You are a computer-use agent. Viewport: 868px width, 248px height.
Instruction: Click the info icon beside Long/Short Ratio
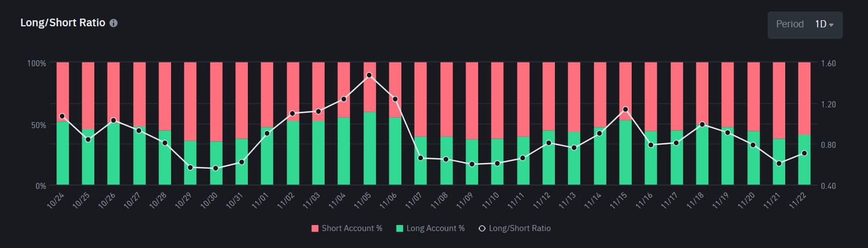(114, 24)
